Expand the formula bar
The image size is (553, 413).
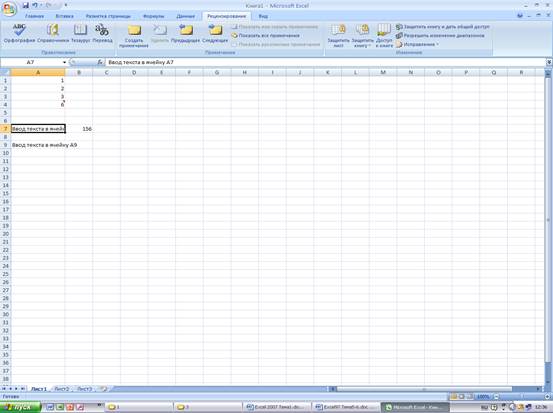[549, 62]
